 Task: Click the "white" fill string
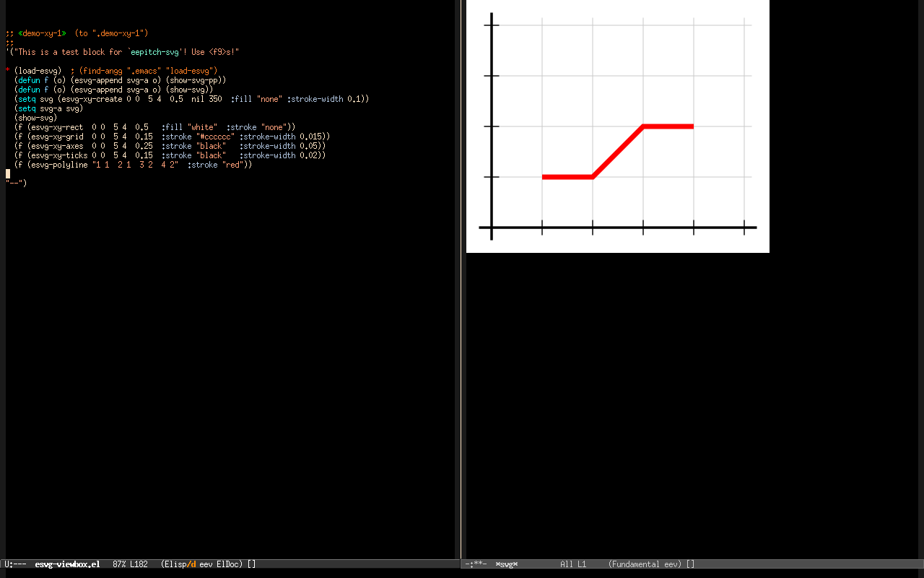(x=203, y=127)
